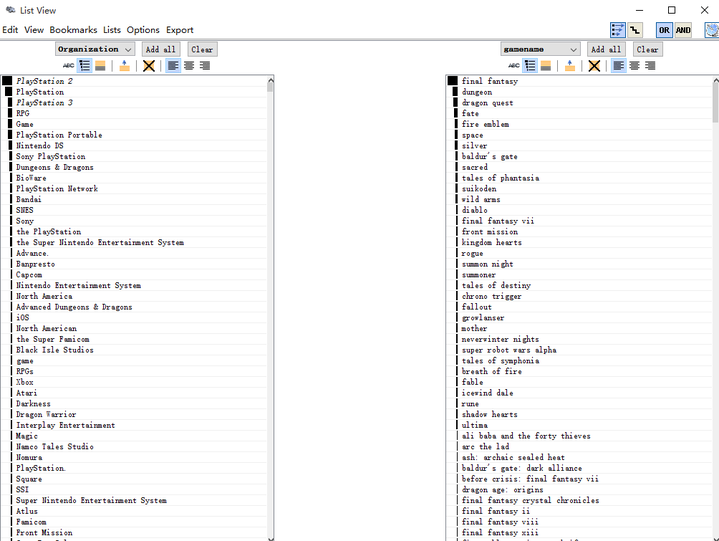Image resolution: width=719 pixels, height=541 pixels.
Task: Select 'ali baba and the forty thieves'
Action: 580,436
